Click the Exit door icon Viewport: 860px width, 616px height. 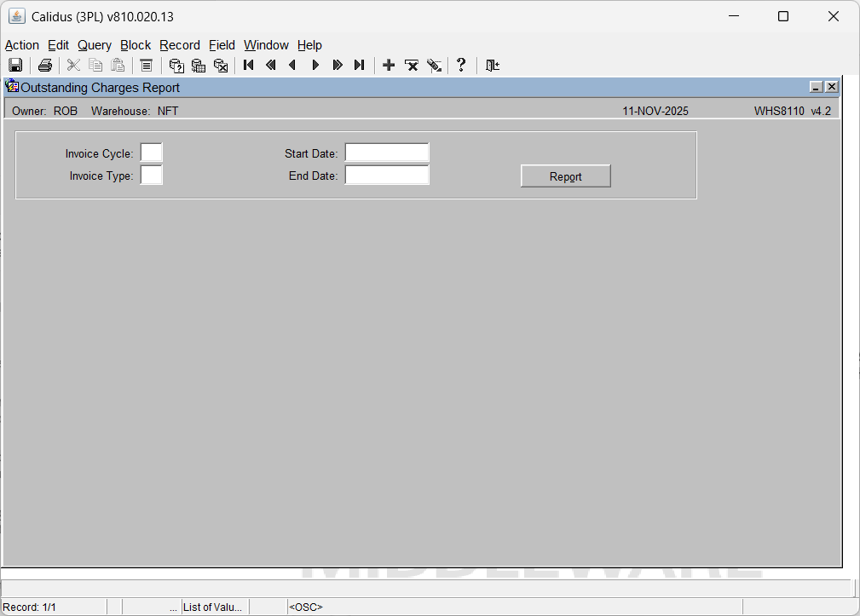point(493,66)
